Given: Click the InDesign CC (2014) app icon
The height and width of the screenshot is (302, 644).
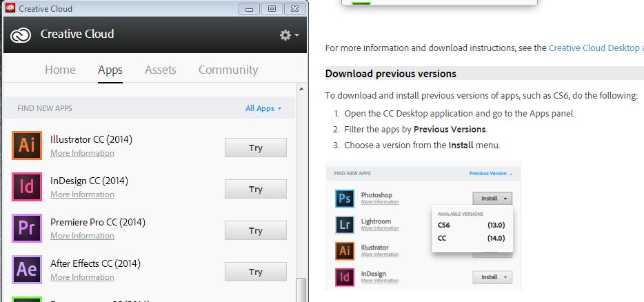Looking at the screenshot, I should 27,187.
